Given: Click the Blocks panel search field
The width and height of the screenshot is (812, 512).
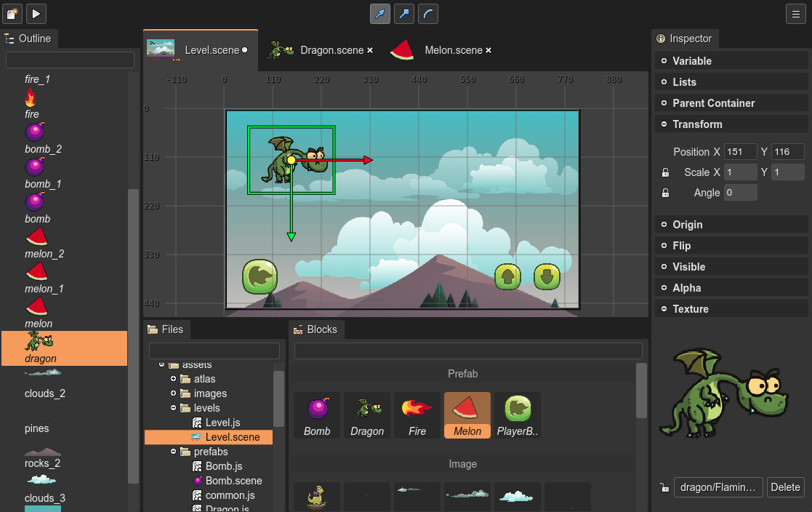Looking at the screenshot, I should pos(467,350).
